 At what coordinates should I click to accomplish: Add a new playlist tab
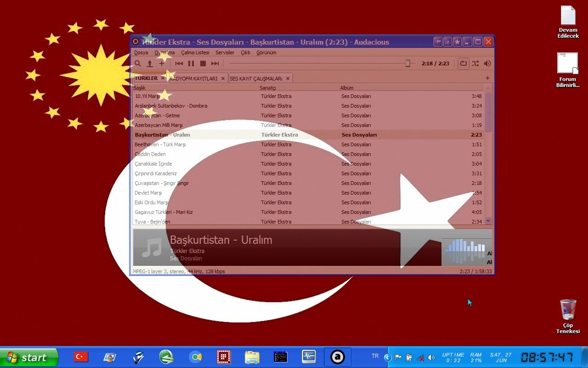[x=487, y=78]
